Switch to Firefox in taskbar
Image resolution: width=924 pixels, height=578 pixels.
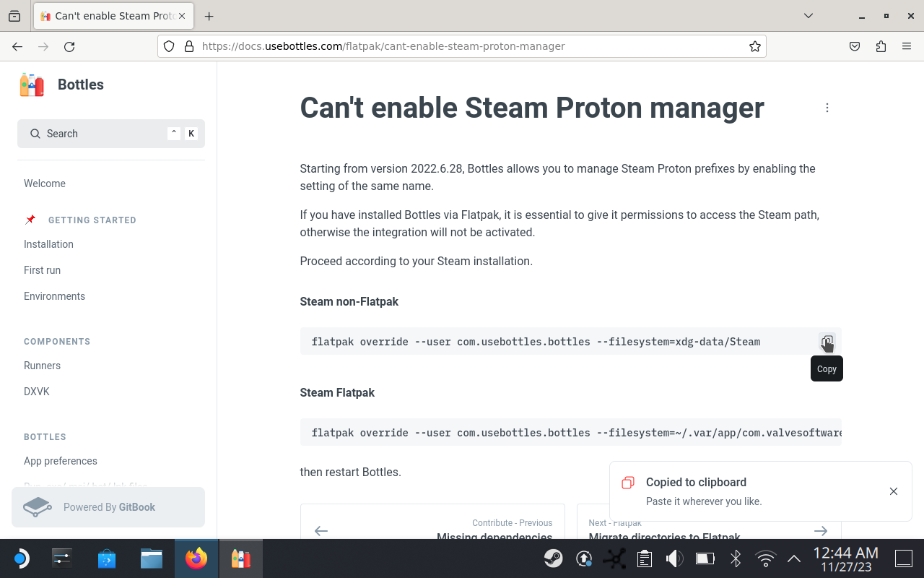point(196,558)
